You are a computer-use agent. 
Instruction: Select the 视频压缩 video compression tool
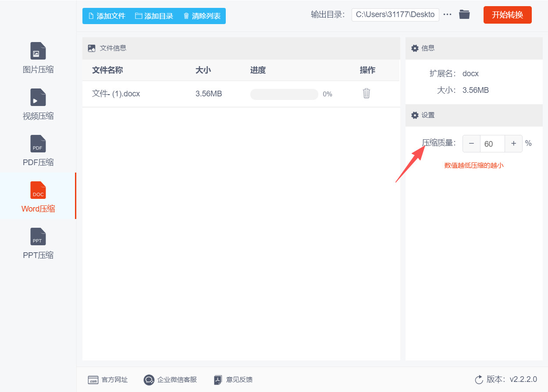[38, 105]
